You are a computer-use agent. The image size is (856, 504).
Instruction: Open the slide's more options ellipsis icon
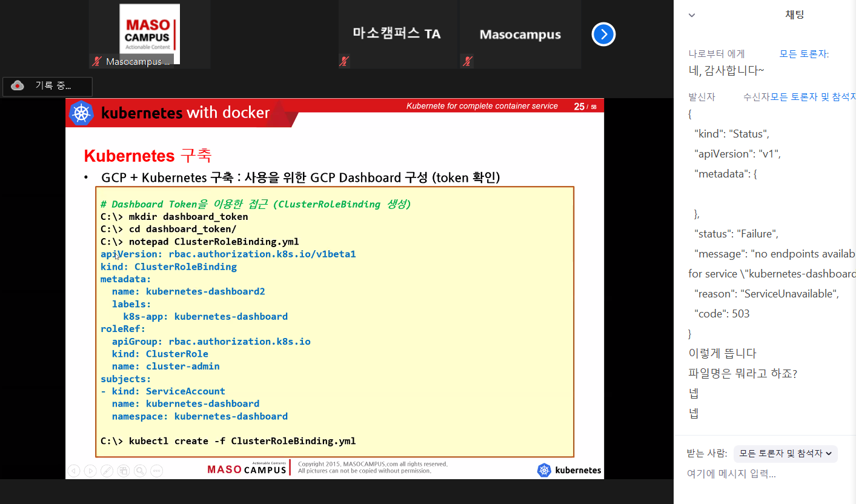[x=156, y=471]
